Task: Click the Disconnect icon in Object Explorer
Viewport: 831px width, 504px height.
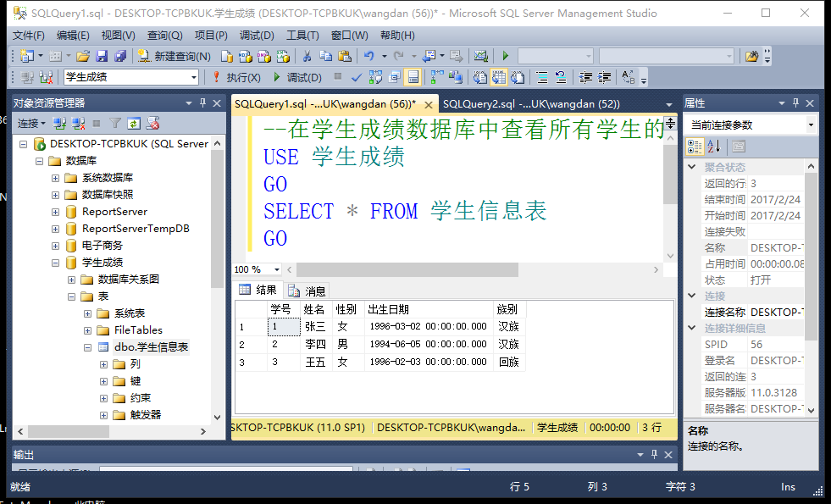Action: [79, 124]
